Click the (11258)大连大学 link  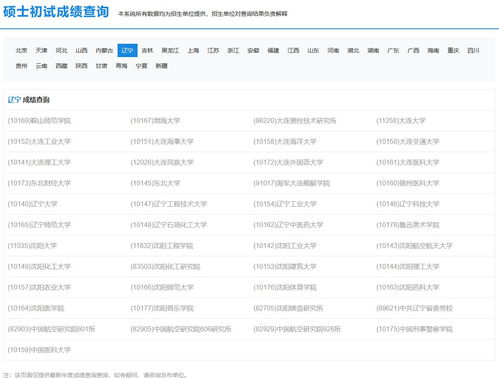[401, 121]
